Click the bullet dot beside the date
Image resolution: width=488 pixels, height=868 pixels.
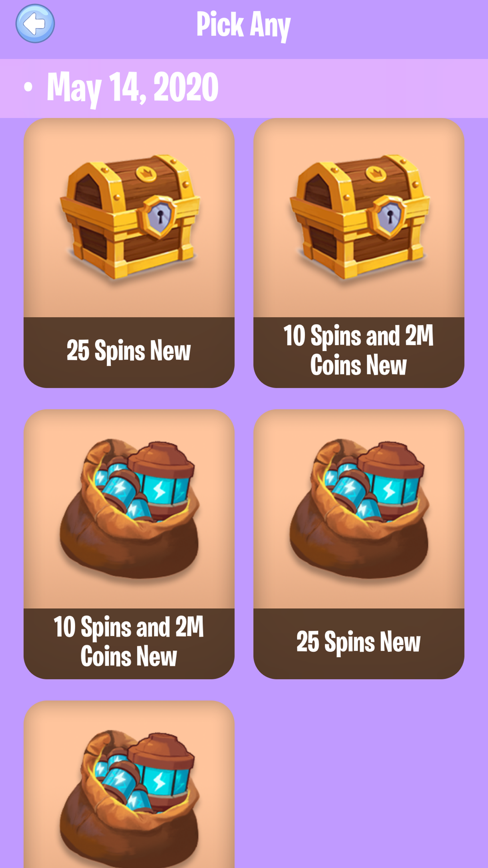click(x=28, y=87)
